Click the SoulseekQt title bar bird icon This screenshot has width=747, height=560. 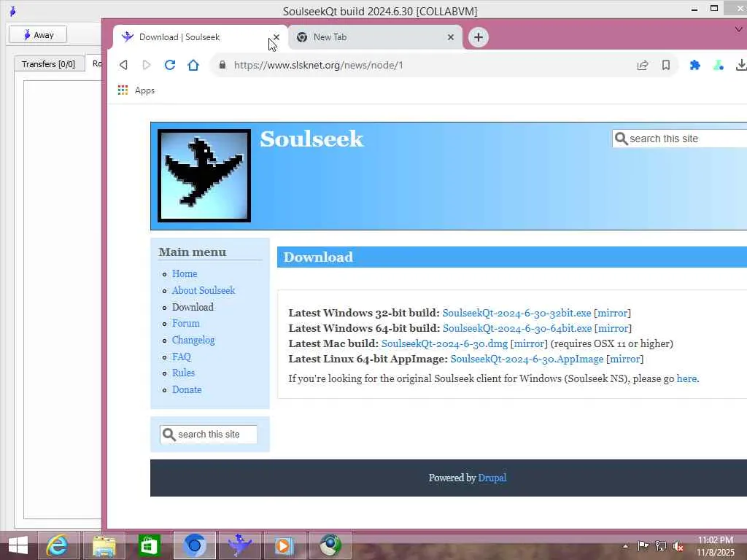coord(13,11)
